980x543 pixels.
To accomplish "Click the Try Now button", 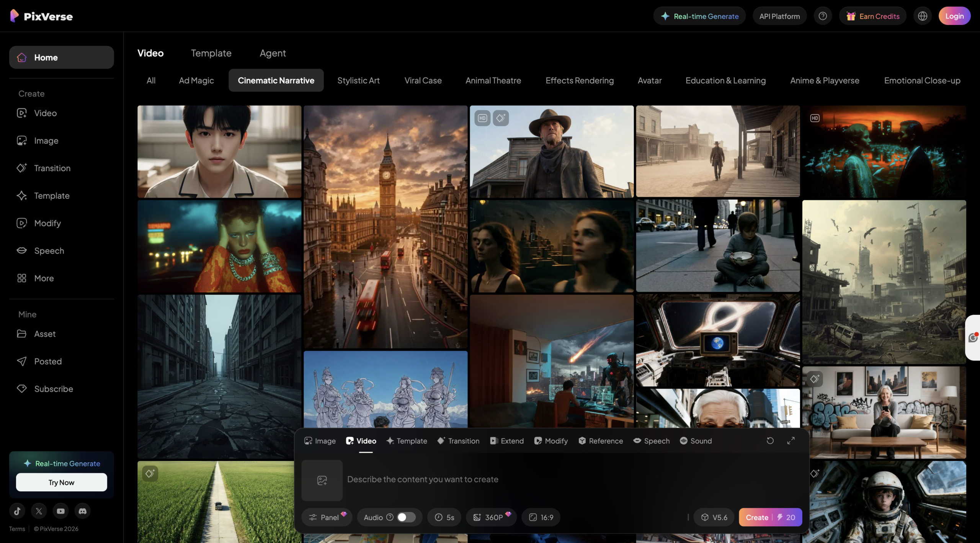I will point(61,482).
